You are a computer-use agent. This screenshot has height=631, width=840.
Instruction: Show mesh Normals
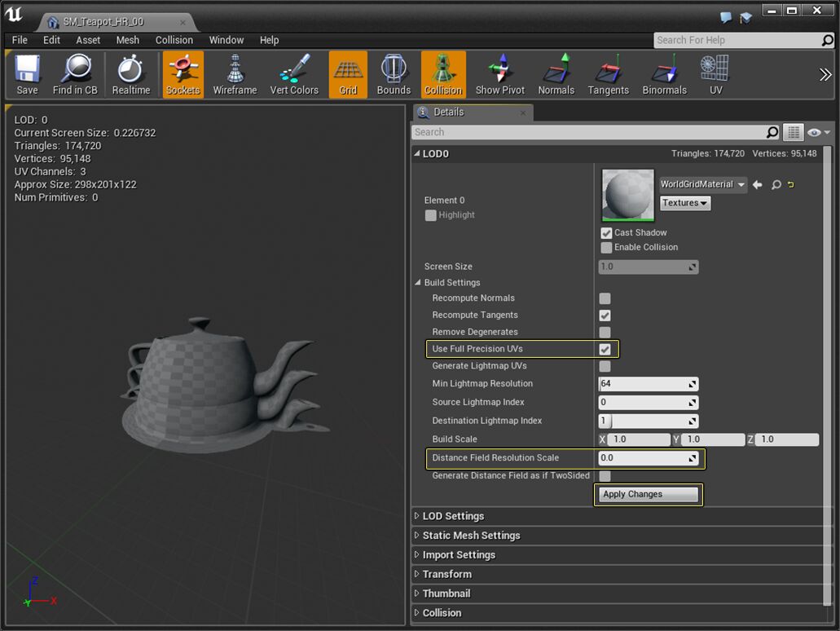pyautogui.click(x=556, y=74)
